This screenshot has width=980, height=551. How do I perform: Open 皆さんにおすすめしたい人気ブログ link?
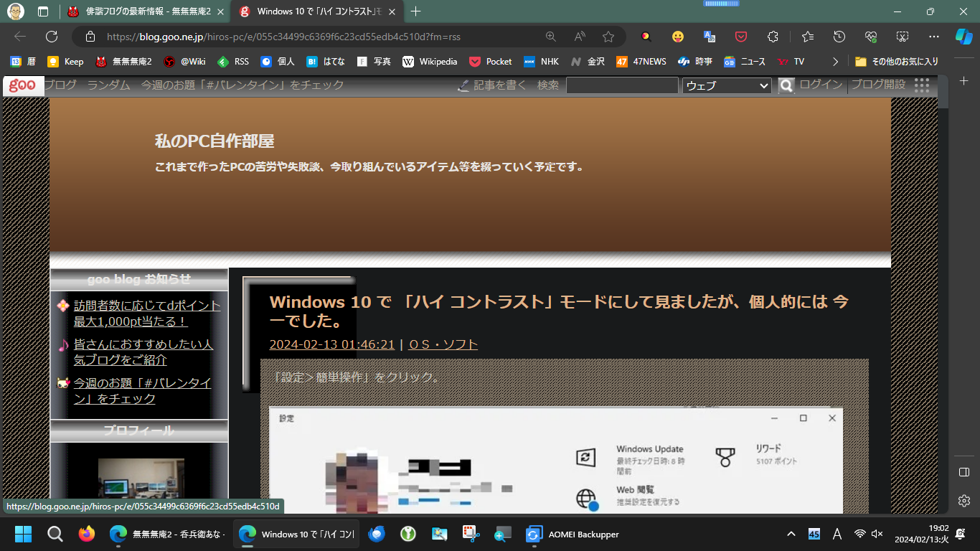tap(143, 352)
